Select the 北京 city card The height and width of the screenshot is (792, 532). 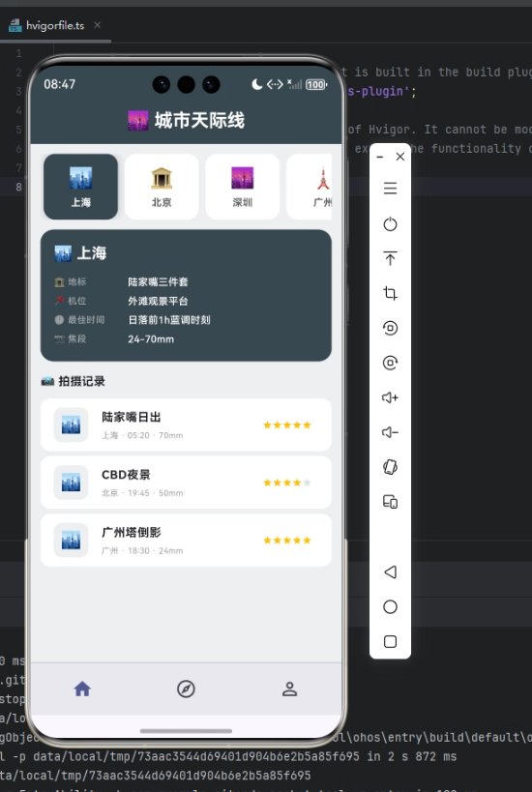[x=162, y=187]
